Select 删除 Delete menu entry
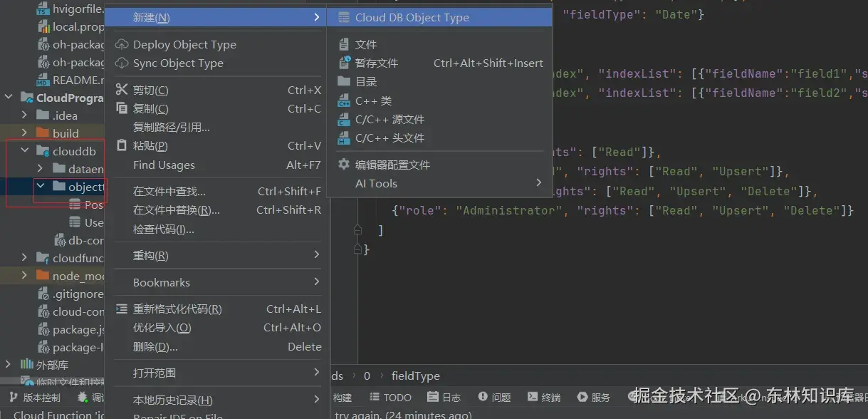 point(217,346)
